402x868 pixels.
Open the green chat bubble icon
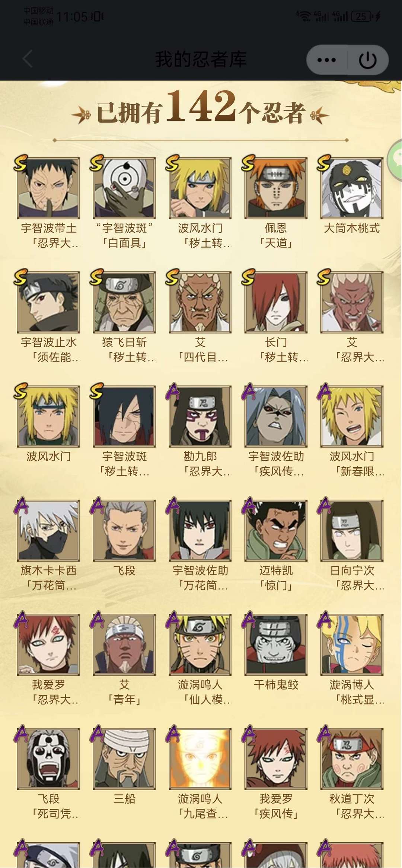(395, 160)
